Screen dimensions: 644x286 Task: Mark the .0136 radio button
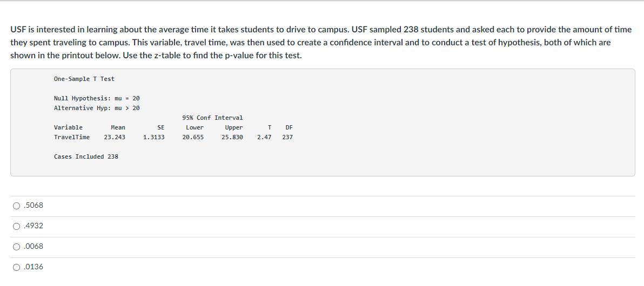17,267
